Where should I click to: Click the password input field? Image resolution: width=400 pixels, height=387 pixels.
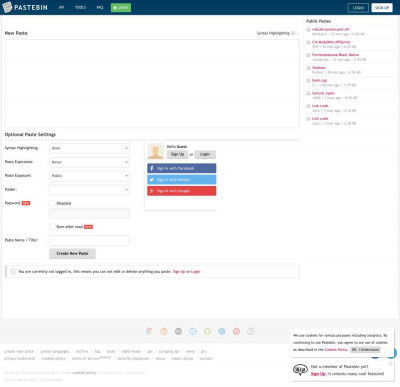[x=89, y=213]
